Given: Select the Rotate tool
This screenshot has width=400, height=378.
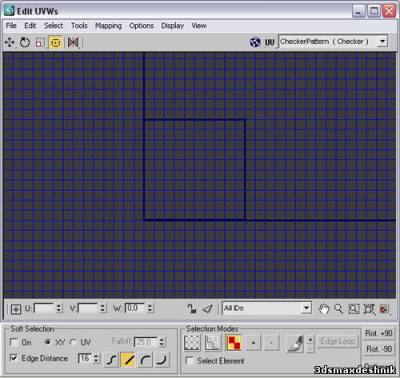Looking at the screenshot, I should 25,42.
